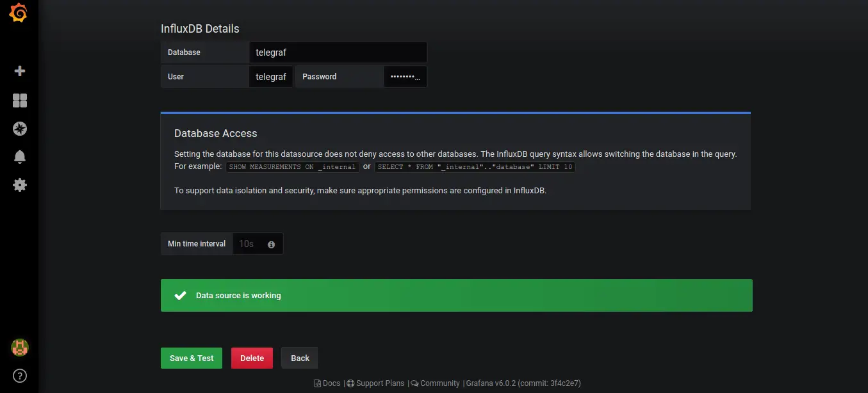Click the Min time interval info icon
The image size is (868, 393).
270,244
